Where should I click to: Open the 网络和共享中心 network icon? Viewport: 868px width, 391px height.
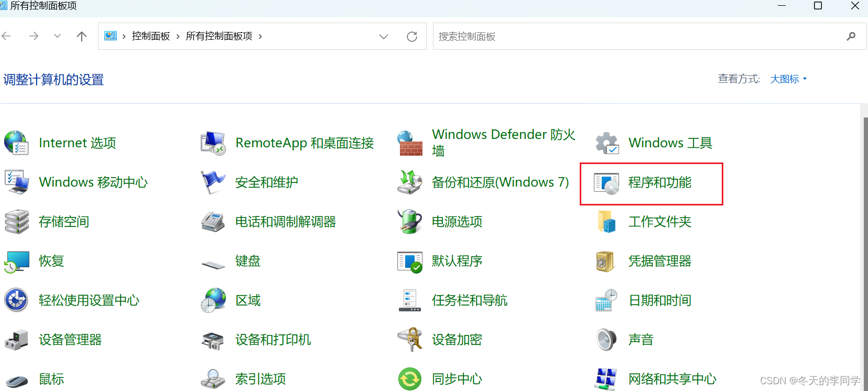pos(607,379)
